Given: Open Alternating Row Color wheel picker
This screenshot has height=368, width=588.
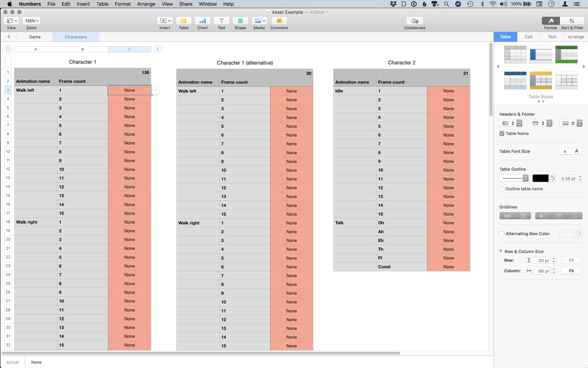Looking at the screenshot, I should (578, 234).
